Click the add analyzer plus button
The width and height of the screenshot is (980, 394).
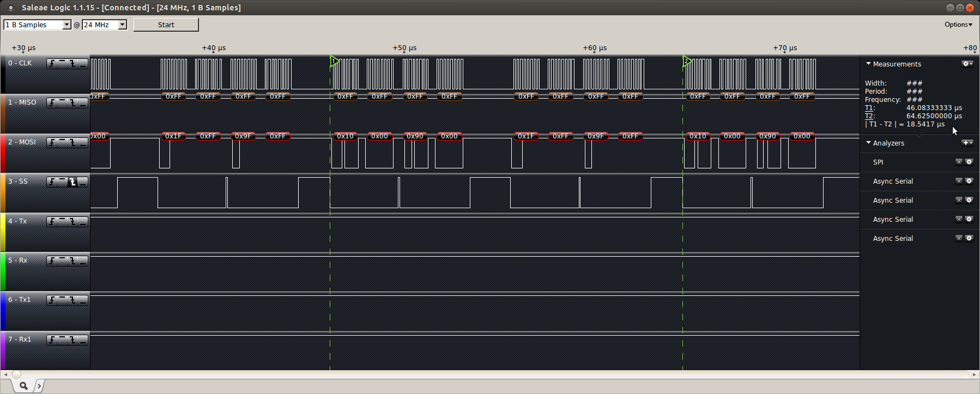tap(967, 143)
